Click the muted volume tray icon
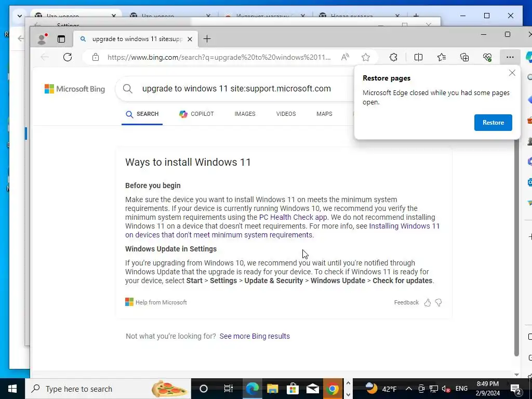 point(446,389)
